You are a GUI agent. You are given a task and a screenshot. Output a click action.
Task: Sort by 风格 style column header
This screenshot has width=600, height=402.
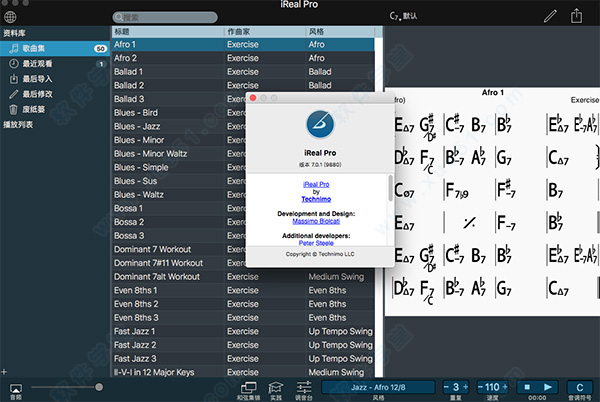(x=340, y=32)
